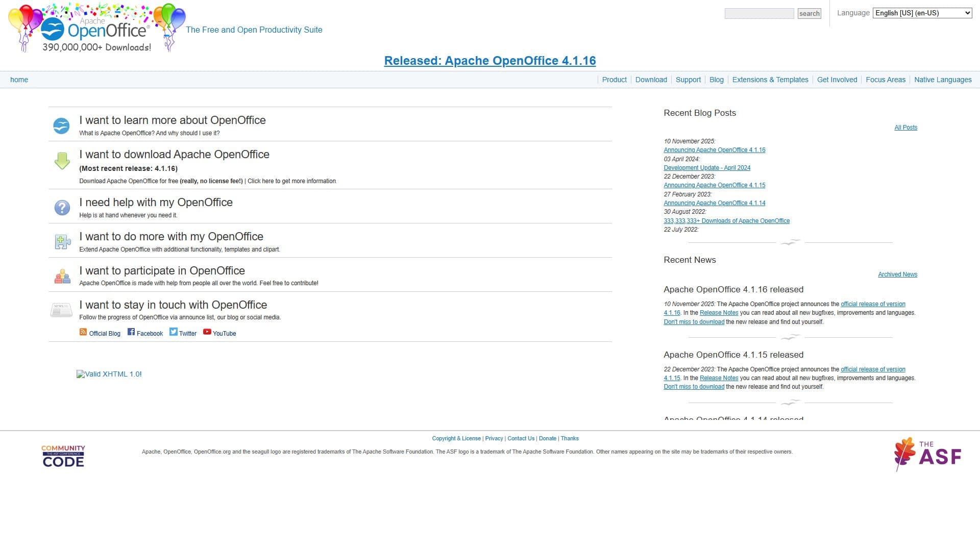
Task: Click the '(Most recent release: 4.1.16)' text
Action: click(x=129, y=168)
